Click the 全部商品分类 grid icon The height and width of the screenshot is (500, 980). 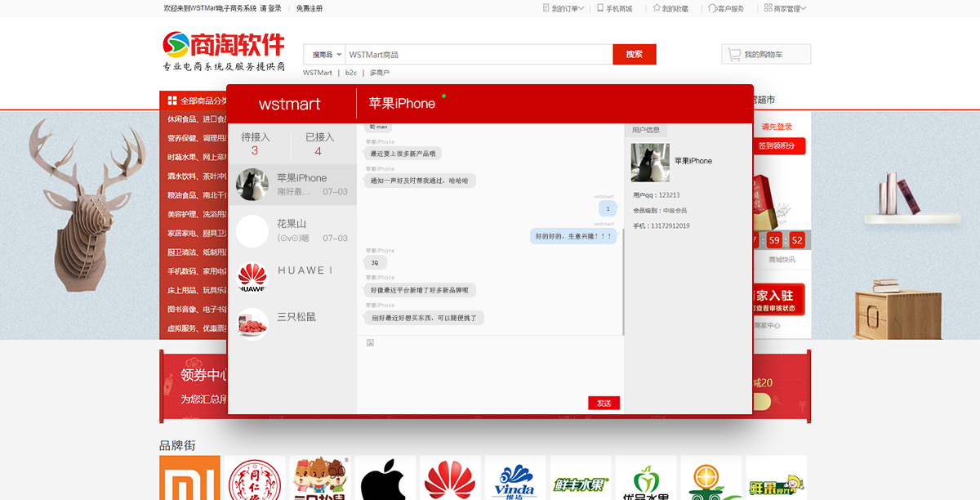(172, 100)
